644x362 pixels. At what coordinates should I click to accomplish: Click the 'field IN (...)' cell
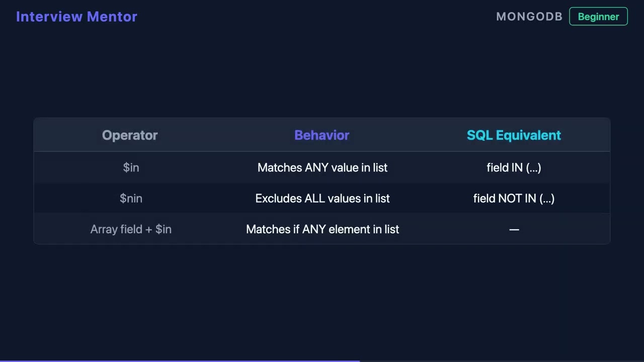click(514, 167)
